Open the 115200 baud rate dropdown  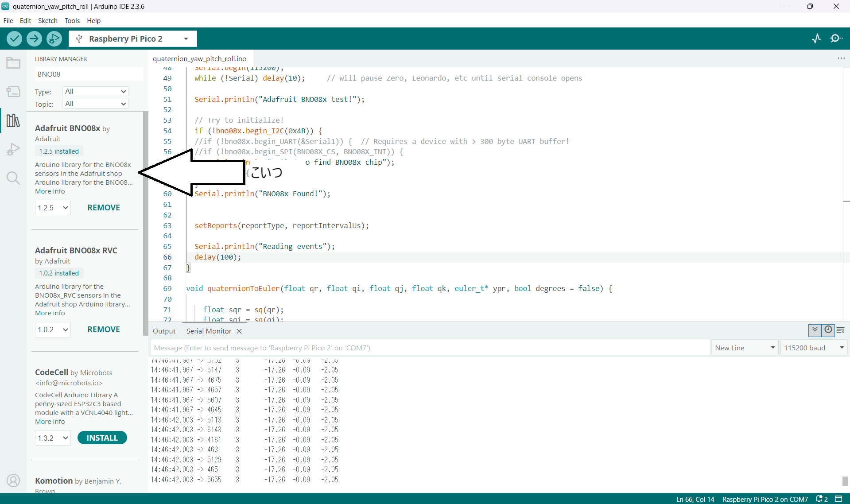(x=814, y=348)
